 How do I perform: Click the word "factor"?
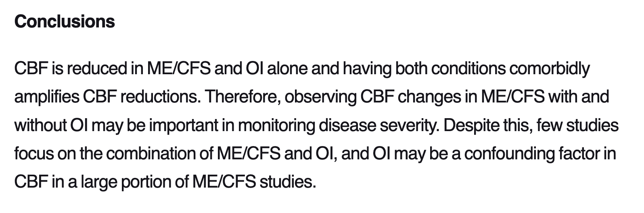[x=578, y=154]
